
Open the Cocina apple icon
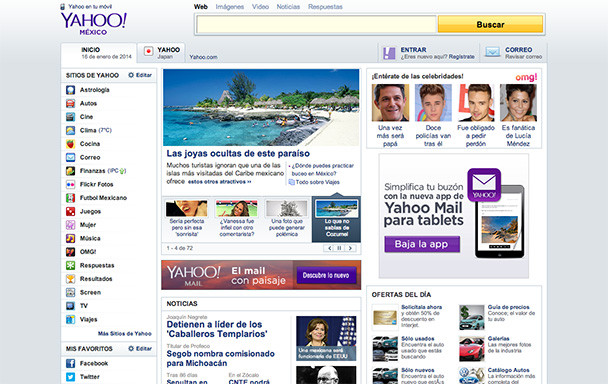pyautogui.click(x=70, y=144)
